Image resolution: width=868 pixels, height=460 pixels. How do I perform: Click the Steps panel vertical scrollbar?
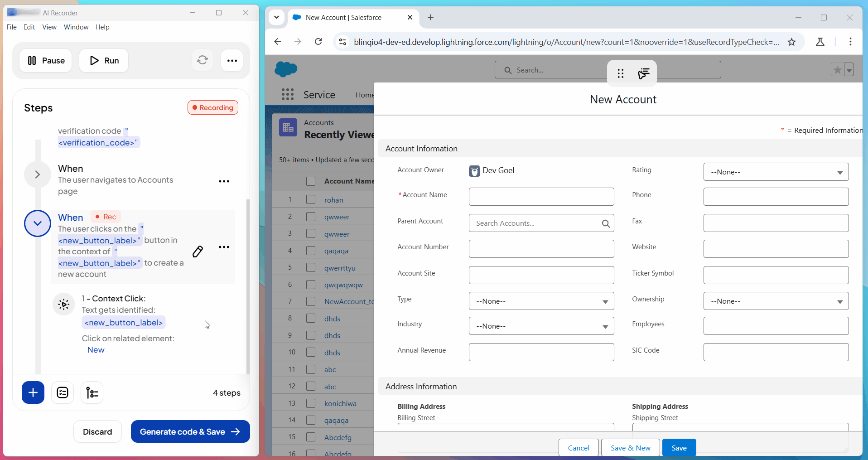point(247,286)
